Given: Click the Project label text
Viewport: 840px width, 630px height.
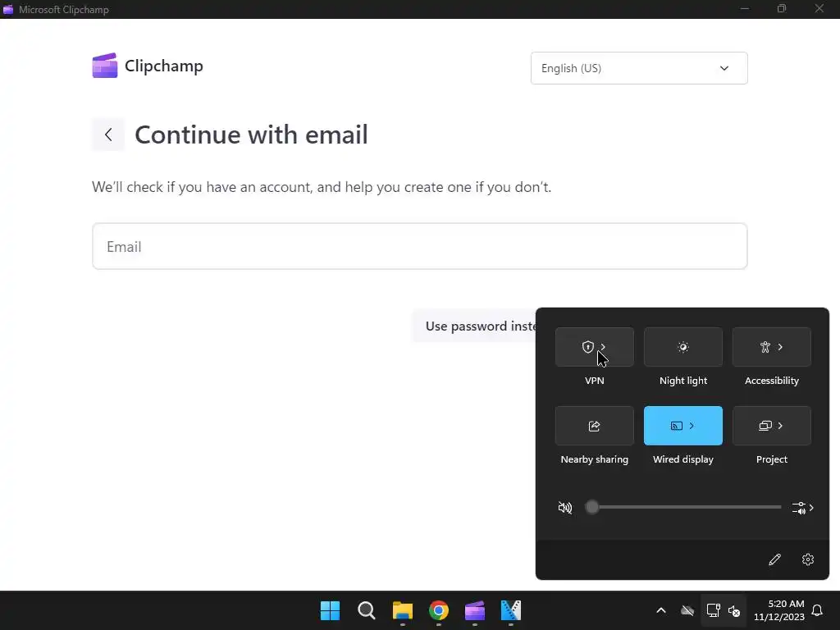Looking at the screenshot, I should click(x=772, y=459).
